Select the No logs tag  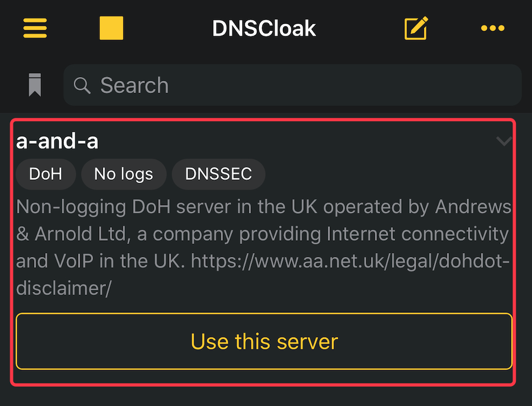coord(124,174)
